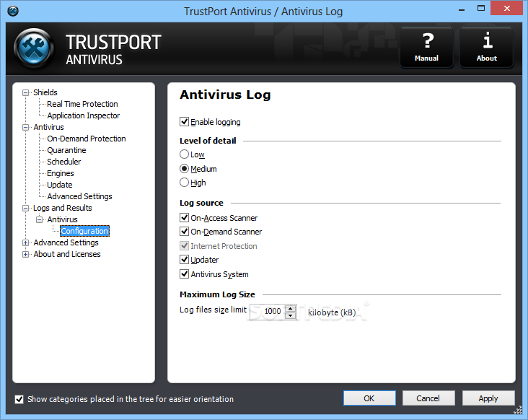Screen dimensions: 528x420
Task: Collapse the Logs and Results node
Action: pos(25,208)
